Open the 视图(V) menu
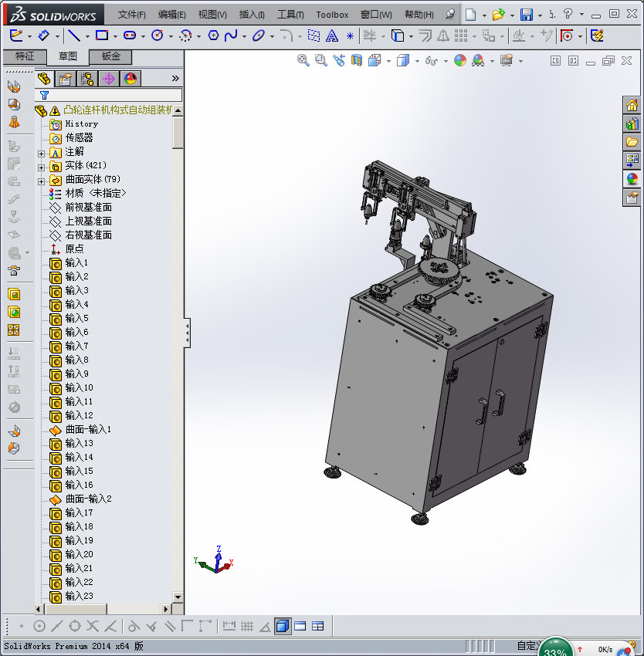Image resolution: width=644 pixels, height=656 pixels. (x=212, y=15)
